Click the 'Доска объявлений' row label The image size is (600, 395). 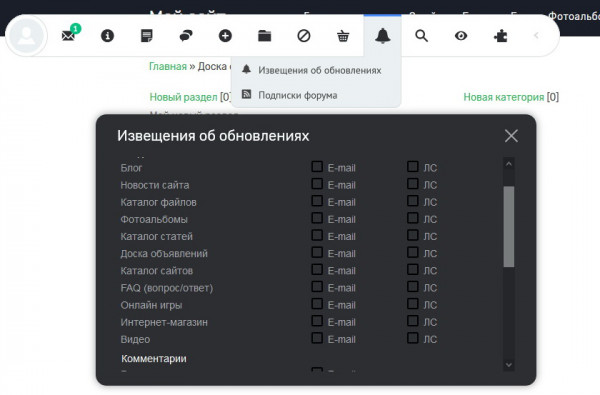pos(164,253)
